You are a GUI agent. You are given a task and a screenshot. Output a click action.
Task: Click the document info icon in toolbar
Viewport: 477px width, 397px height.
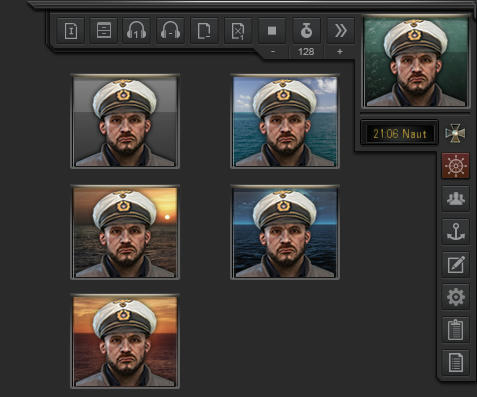point(71,31)
